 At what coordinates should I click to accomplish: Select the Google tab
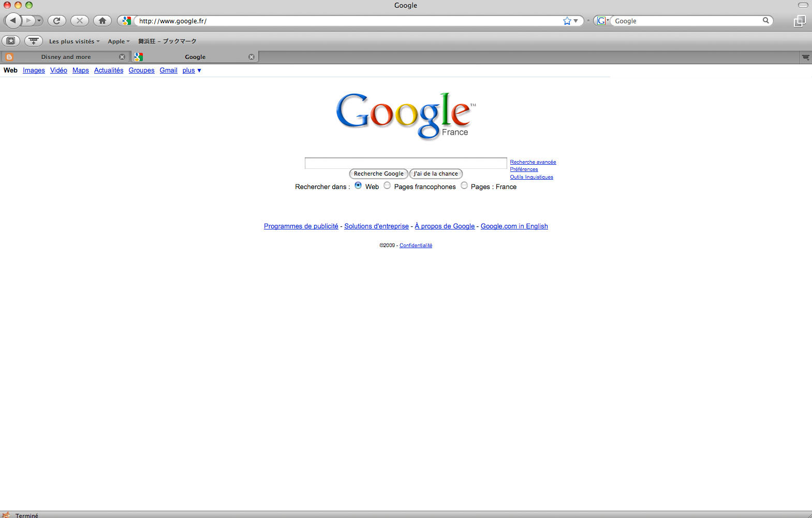pos(195,57)
